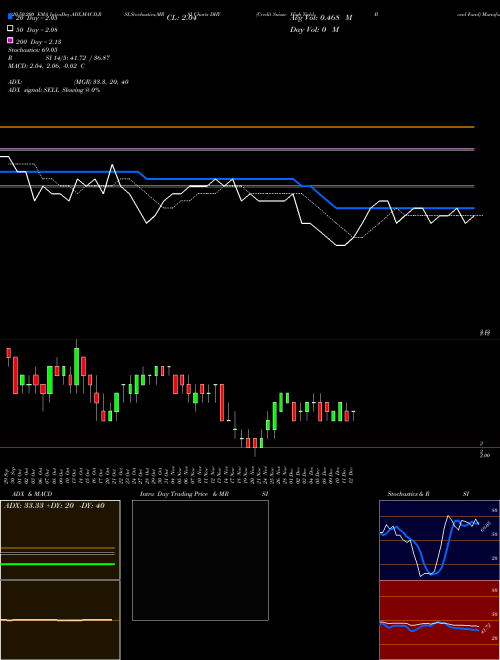Image resolution: width=500 pixels, height=660 pixels.
Task: Click the red-background RSI chart panel
Action: coord(439,620)
